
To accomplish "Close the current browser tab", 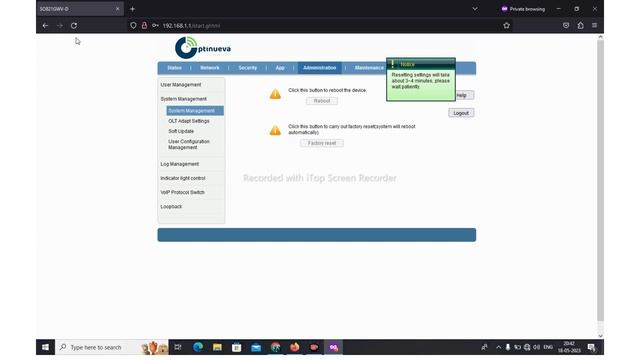I will [118, 9].
